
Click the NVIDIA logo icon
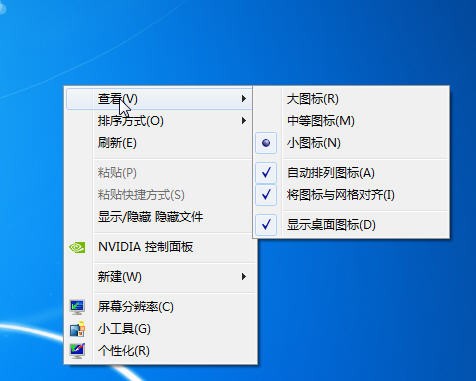pos(77,247)
